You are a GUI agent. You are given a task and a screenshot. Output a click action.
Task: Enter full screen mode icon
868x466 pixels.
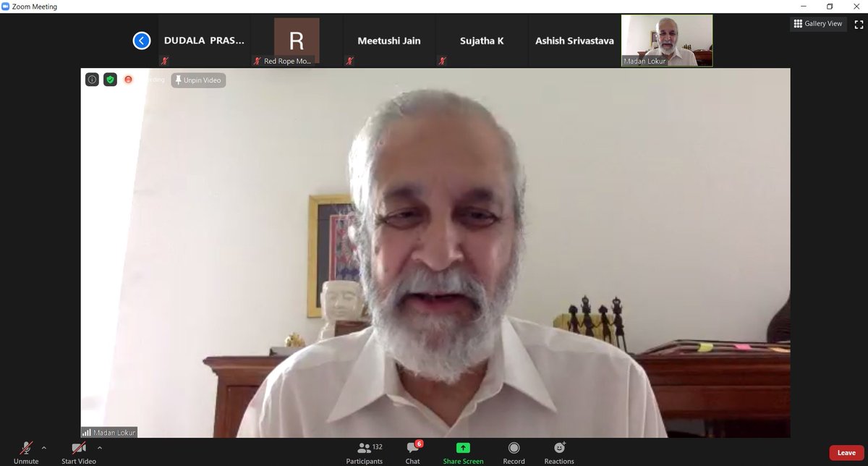857,24
